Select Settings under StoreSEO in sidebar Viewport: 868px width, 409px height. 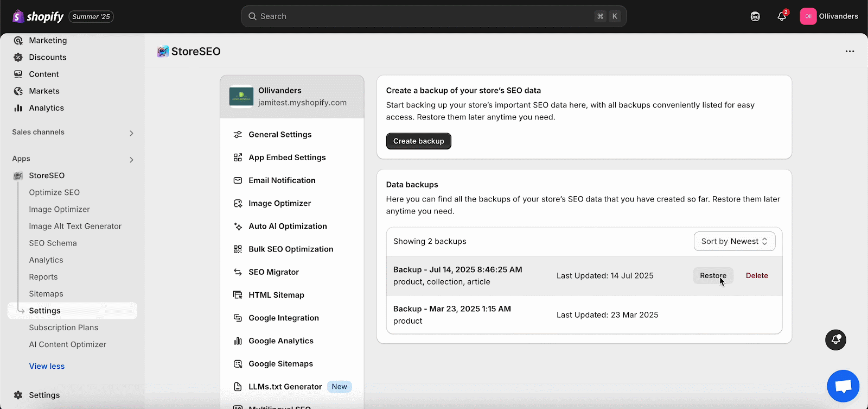pyautogui.click(x=72, y=311)
